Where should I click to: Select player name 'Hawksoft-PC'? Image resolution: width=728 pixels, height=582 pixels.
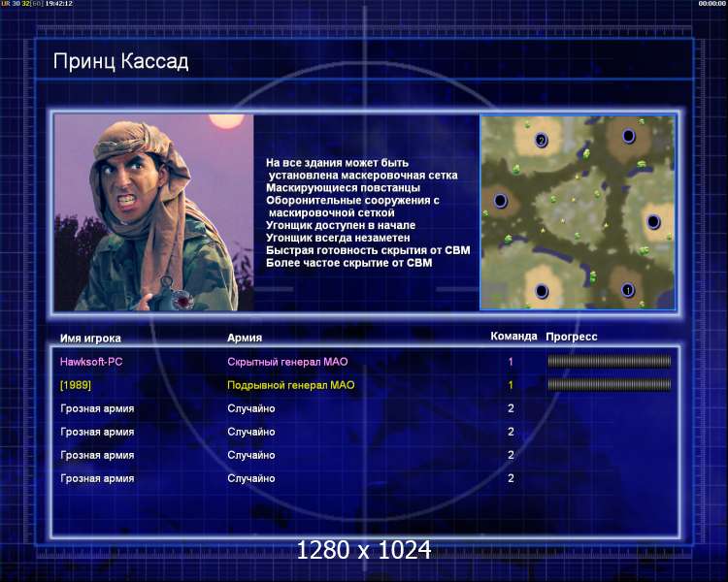pos(91,362)
